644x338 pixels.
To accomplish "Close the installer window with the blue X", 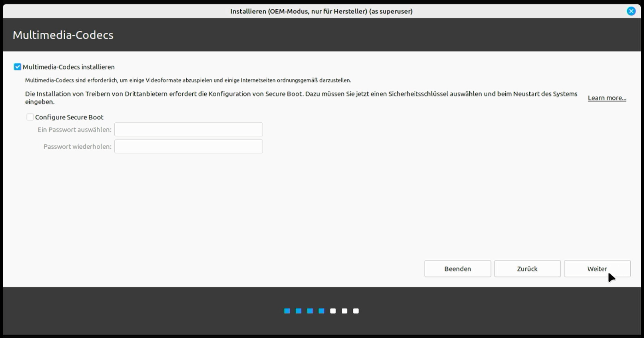I will click(631, 11).
